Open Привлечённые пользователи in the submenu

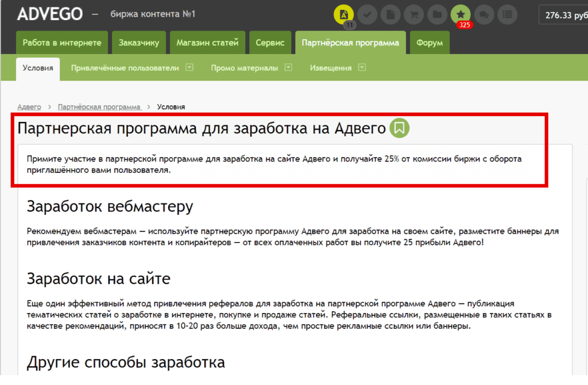[x=125, y=68]
